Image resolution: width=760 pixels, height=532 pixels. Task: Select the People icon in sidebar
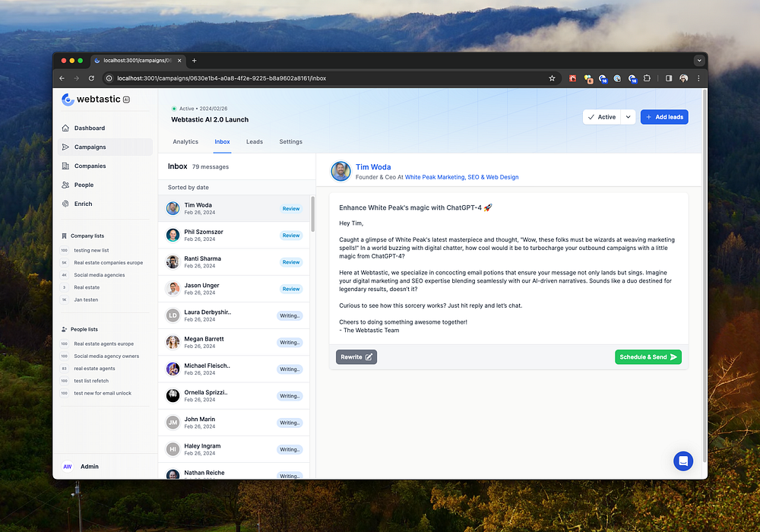coord(65,185)
